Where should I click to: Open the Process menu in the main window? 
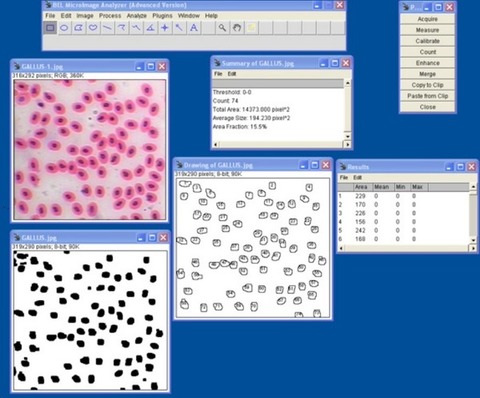click(x=110, y=16)
